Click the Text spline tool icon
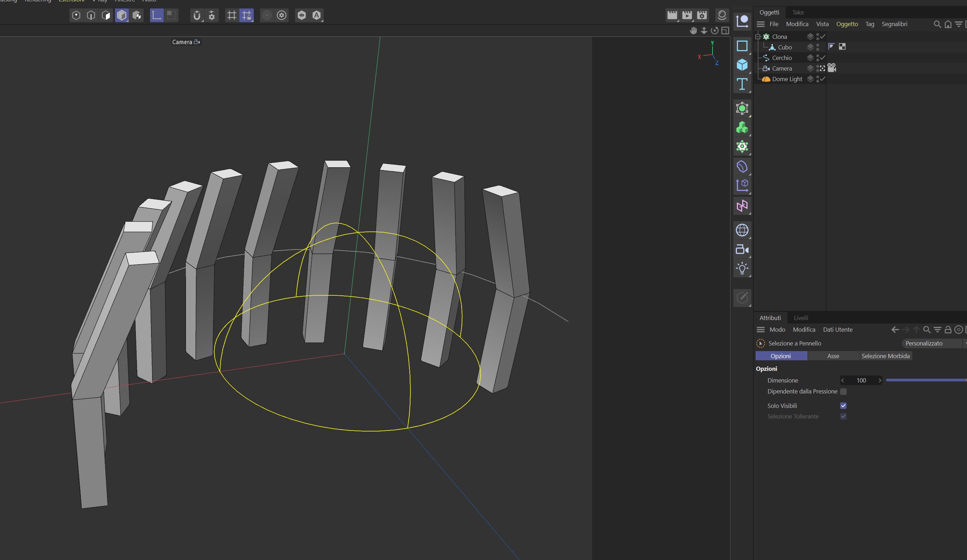Screen dimensions: 967x560 [742, 84]
